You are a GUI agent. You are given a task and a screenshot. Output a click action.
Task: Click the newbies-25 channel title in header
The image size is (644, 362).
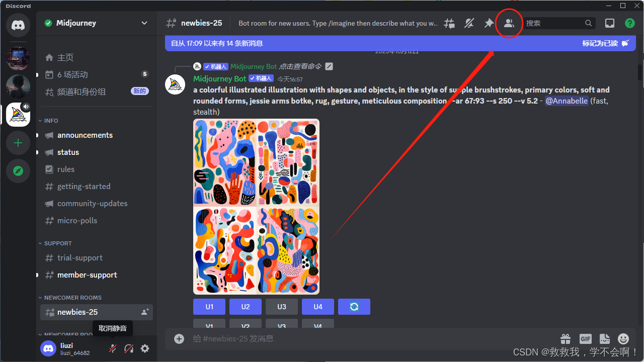201,23
